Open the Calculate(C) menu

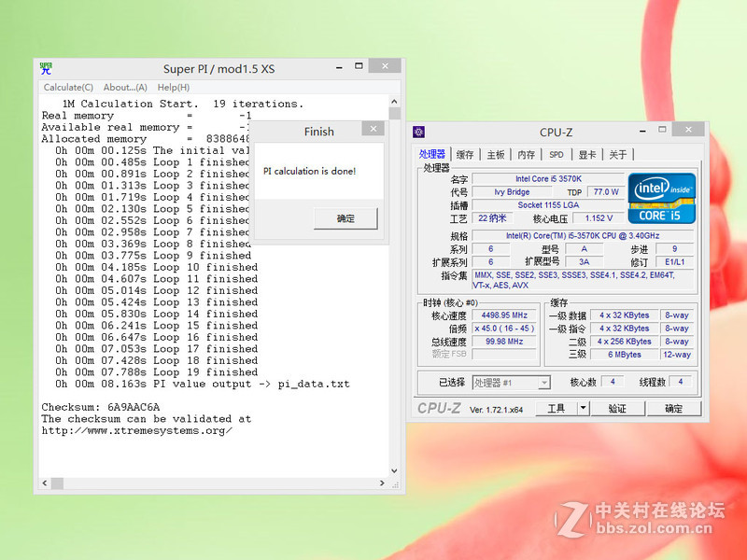67,87
